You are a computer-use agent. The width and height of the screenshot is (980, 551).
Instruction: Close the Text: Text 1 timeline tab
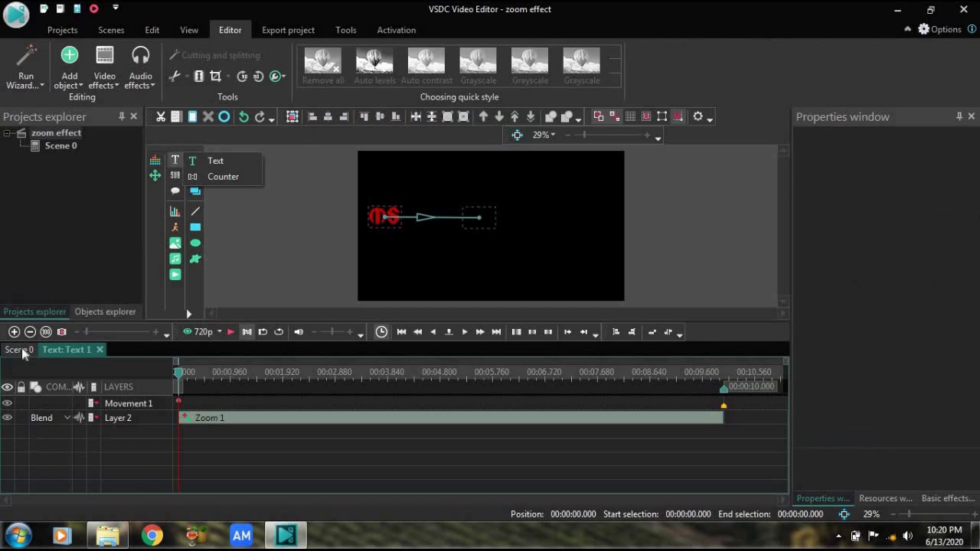pos(100,350)
